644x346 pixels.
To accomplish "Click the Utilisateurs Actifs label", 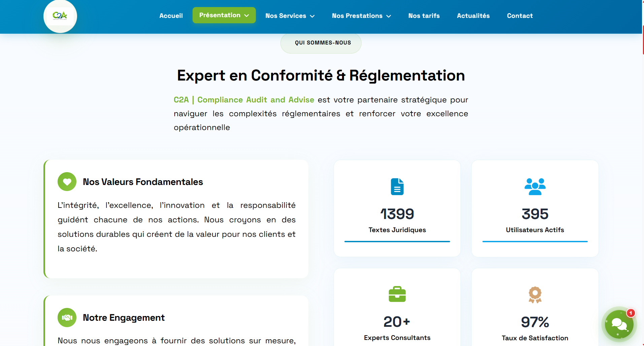I will [x=535, y=230].
